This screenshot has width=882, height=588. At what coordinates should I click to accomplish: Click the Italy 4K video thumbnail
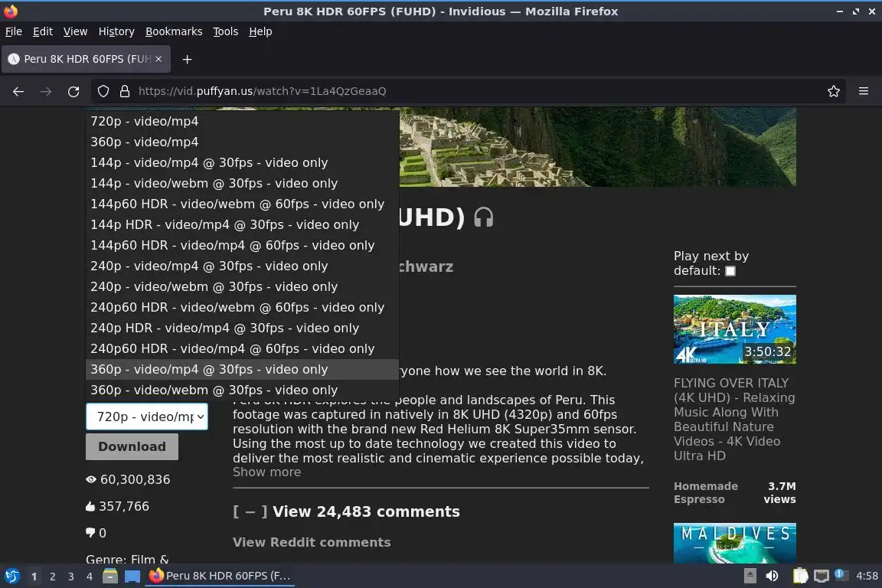pyautogui.click(x=735, y=329)
